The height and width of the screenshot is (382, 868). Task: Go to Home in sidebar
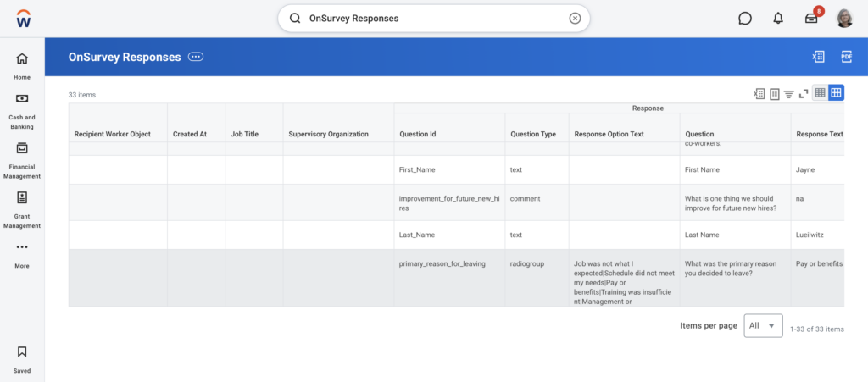[x=22, y=65]
